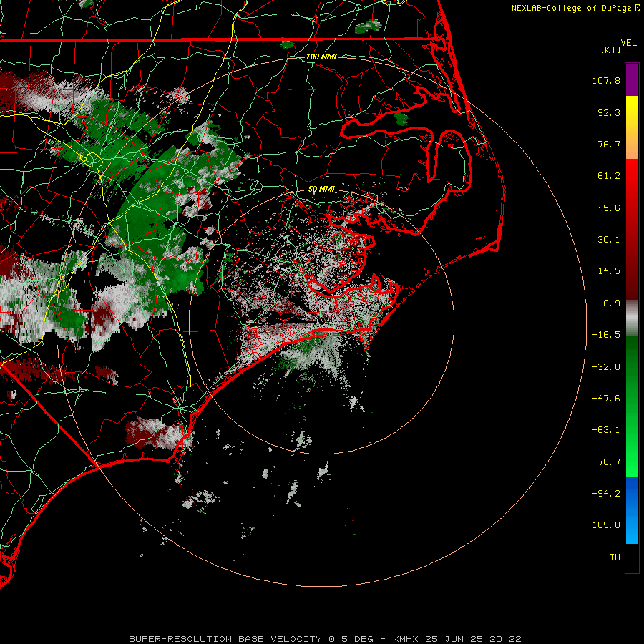Select the 45.6 velocity scale value
This screenshot has width=644, height=644.
[609, 208]
